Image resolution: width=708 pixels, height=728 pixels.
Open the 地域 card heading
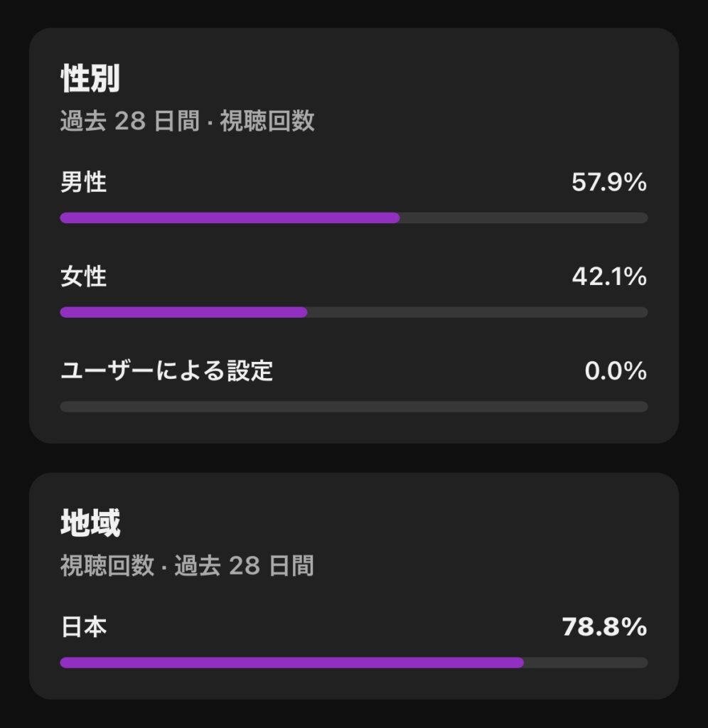click(x=90, y=523)
